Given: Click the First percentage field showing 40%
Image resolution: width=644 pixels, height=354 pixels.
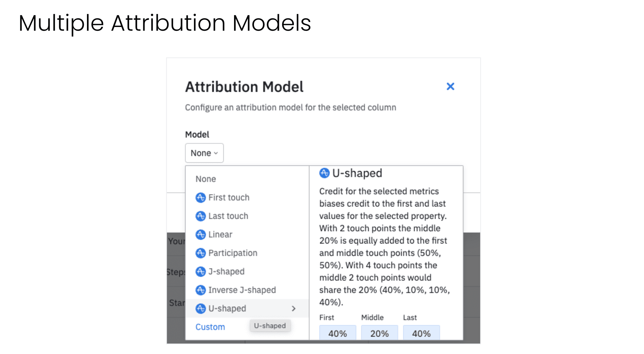Looking at the screenshot, I should click(x=337, y=333).
